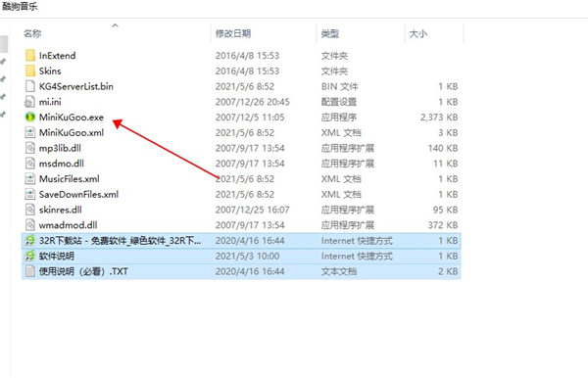Click the 软件说明 shortcut icon

[30, 256]
